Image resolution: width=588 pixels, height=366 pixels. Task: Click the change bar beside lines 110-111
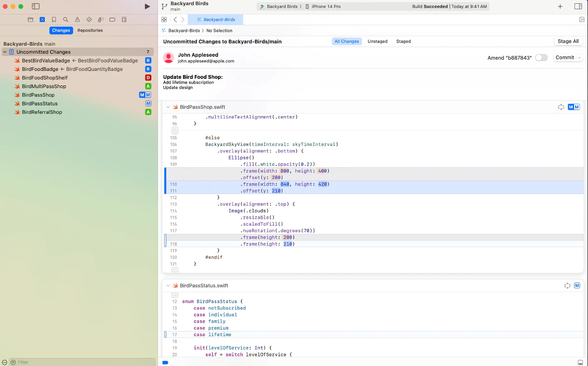pos(165,181)
